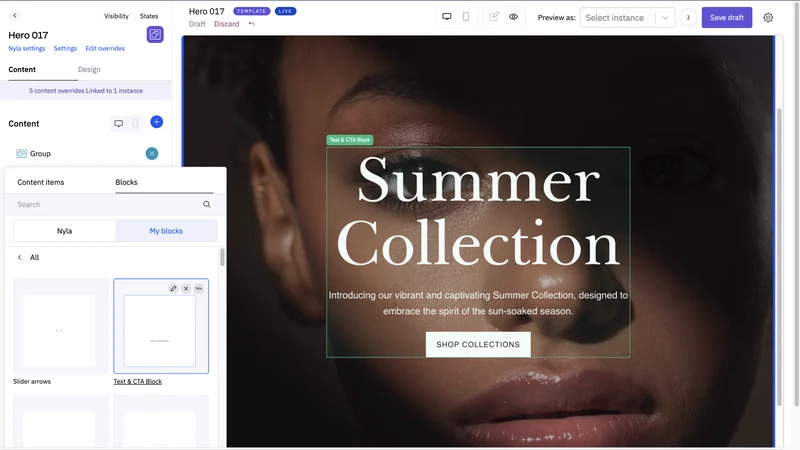800x450 pixels.
Task: Click the SHOP COLLECTIONS button
Action: coord(478,344)
